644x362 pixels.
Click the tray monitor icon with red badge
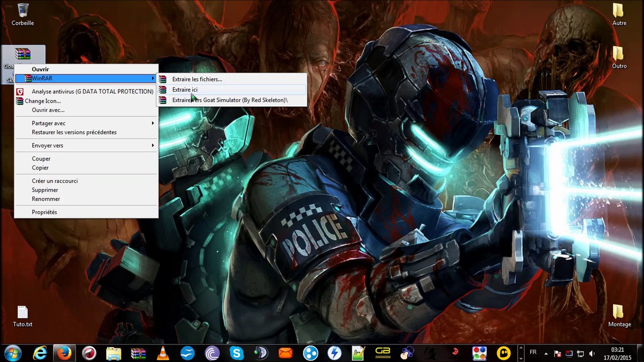[569, 353]
